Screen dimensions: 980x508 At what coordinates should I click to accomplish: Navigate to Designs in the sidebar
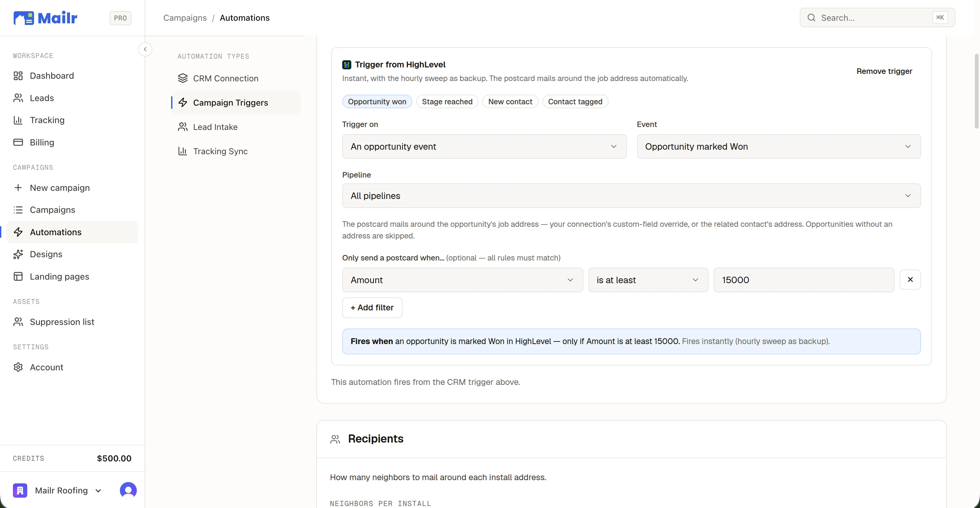coord(72,254)
